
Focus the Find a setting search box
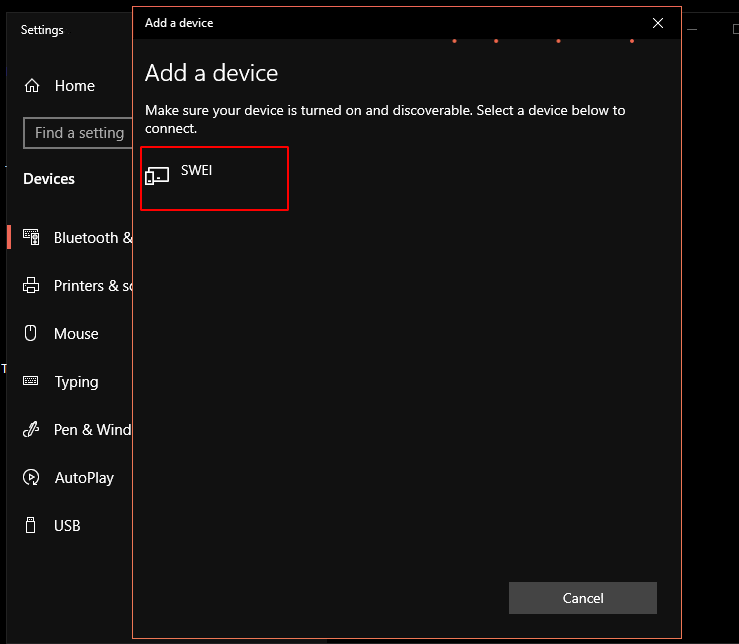[x=78, y=133]
